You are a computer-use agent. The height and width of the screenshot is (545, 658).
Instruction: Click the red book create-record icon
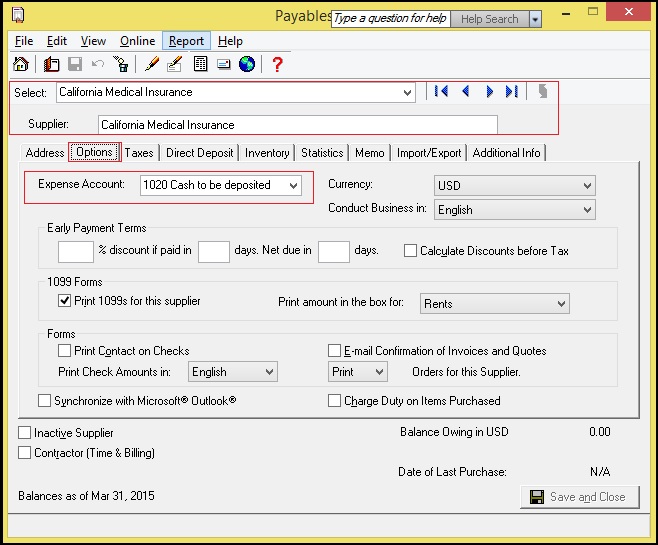click(x=52, y=65)
